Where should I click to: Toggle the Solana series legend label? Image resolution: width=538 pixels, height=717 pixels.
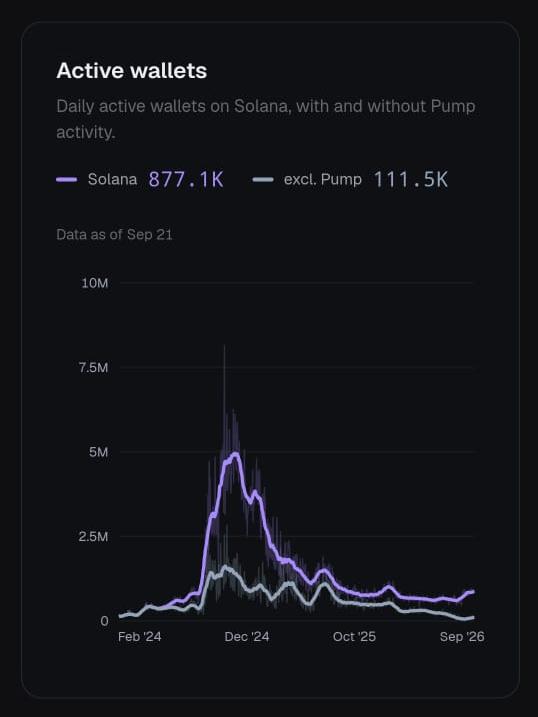click(x=112, y=179)
